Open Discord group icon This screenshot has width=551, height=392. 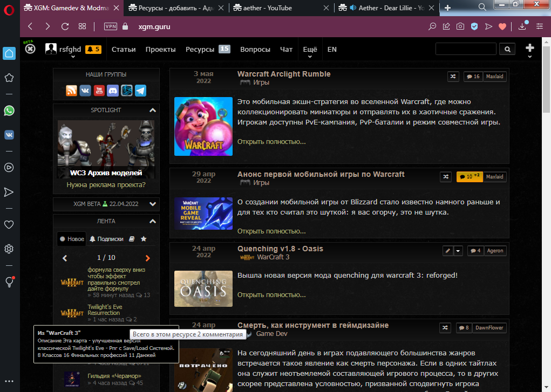coord(113,91)
